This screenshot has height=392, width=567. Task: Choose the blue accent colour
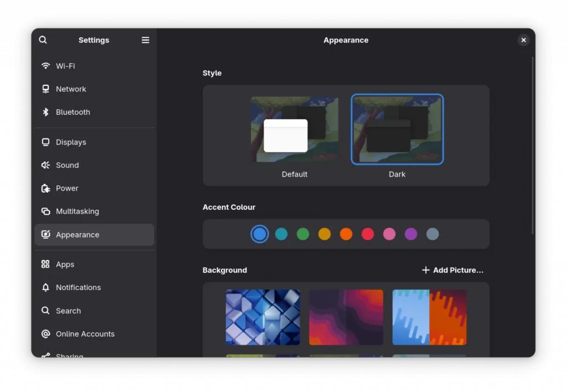260,234
